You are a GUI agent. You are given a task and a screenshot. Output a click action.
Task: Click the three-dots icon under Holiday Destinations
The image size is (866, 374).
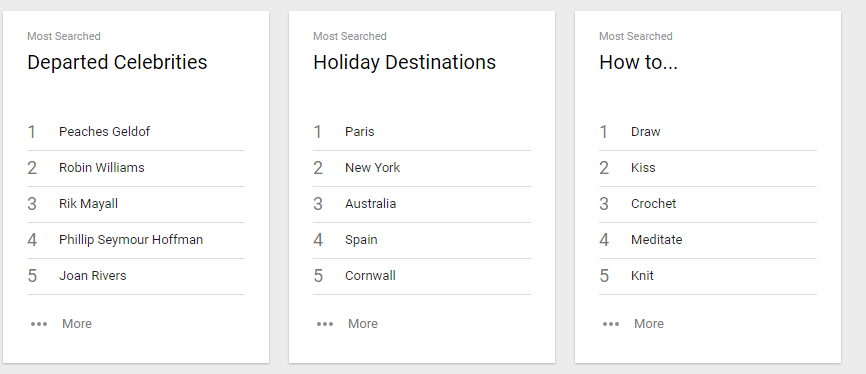click(x=325, y=324)
